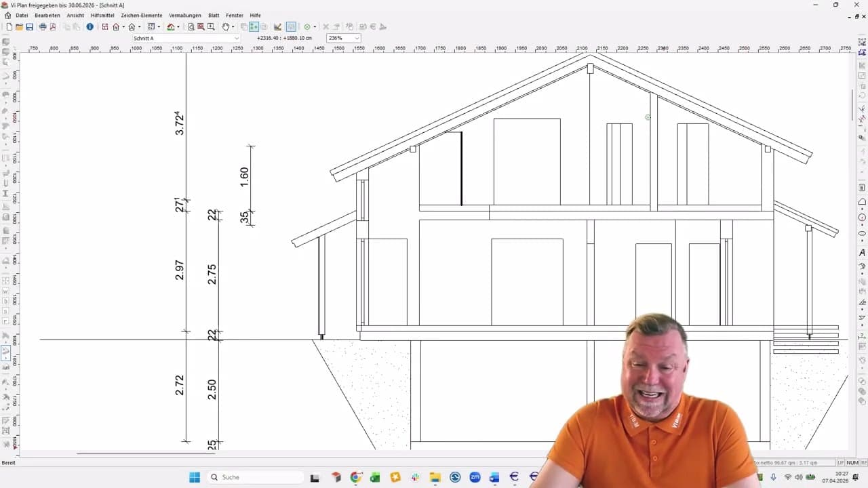Open the Vermaßungen menu
The width and height of the screenshot is (868, 488).
(185, 15)
